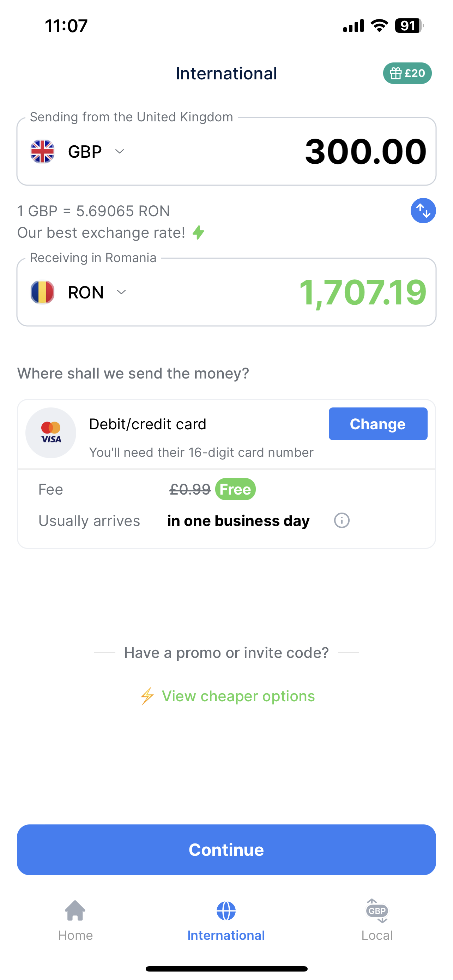Open the RON currency dropdown
The height and width of the screenshot is (980, 453).
click(97, 292)
